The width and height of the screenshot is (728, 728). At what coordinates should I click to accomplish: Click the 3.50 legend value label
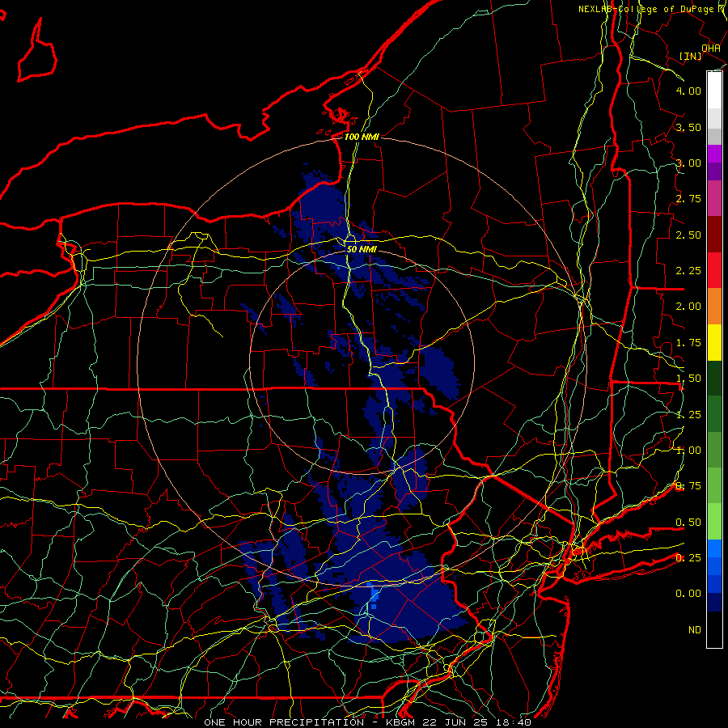click(x=688, y=127)
